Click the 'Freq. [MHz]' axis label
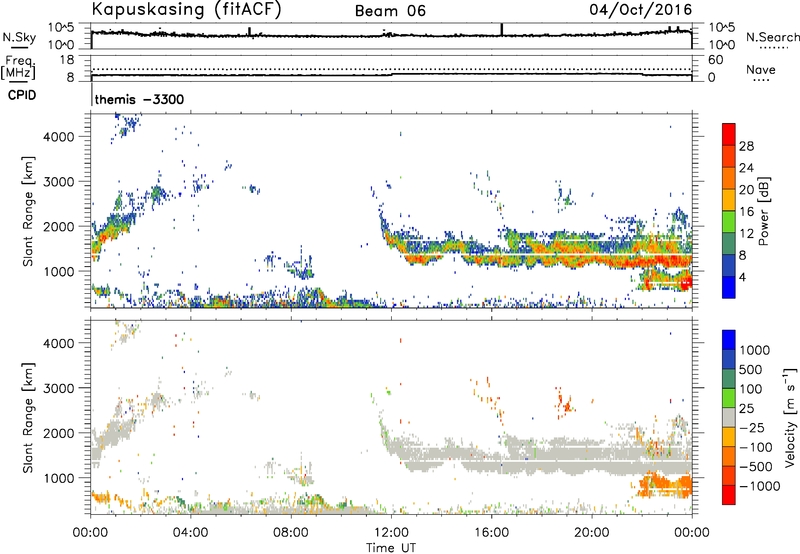 tap(18, 67)
